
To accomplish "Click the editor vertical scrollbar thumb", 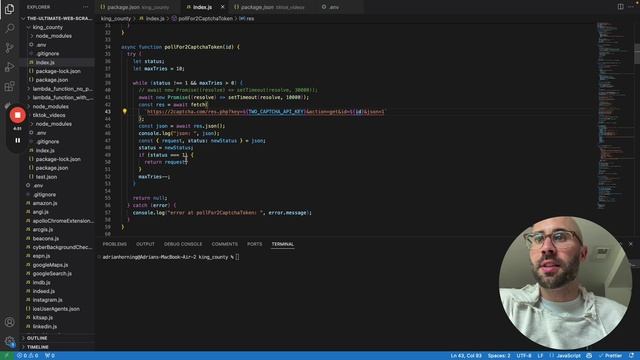I will pos(637,54).
